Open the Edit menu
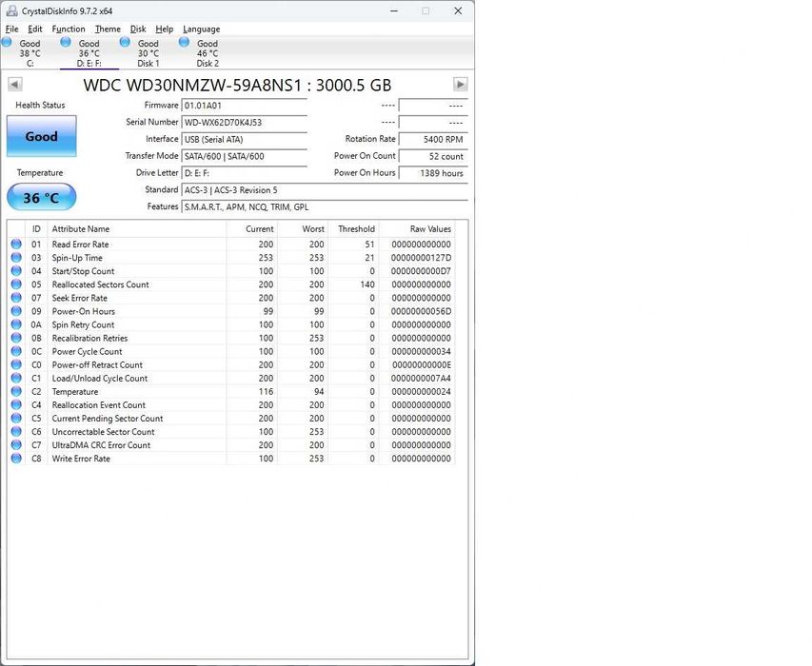812x666 pixels. pos(35,29)
